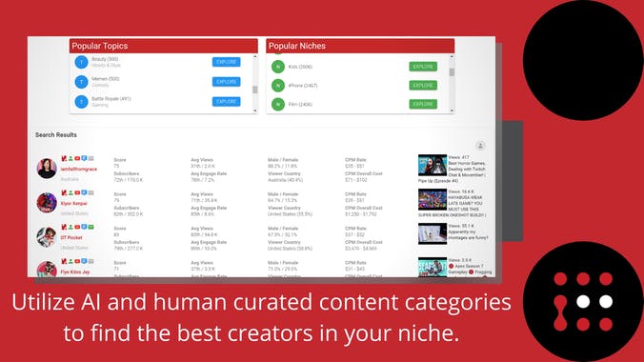Open the iamfallfromgrace creator name link
This screenshot has height=362, width=644.
click(79, 169)
